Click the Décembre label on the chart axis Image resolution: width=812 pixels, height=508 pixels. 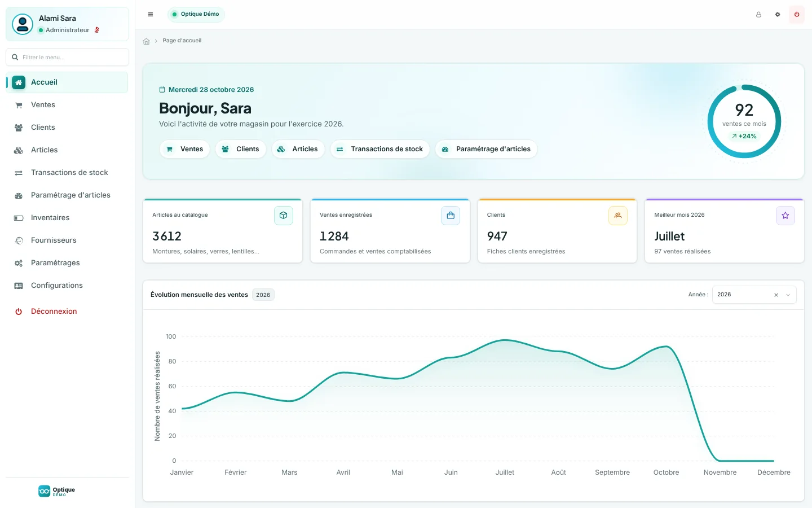(x=774, y=472)
